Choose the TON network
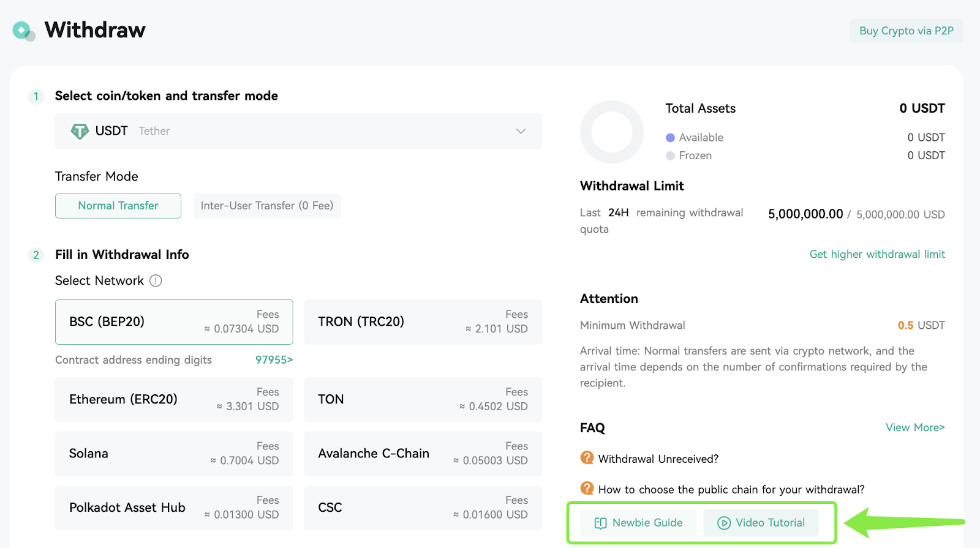The image size is (980, 548). [423, 400]
